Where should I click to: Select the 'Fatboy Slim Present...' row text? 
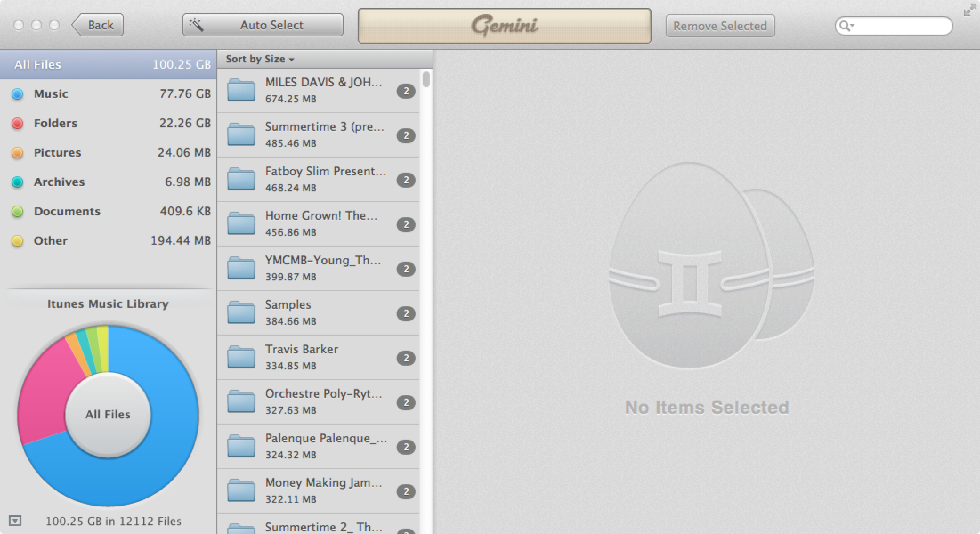(325, 171)
